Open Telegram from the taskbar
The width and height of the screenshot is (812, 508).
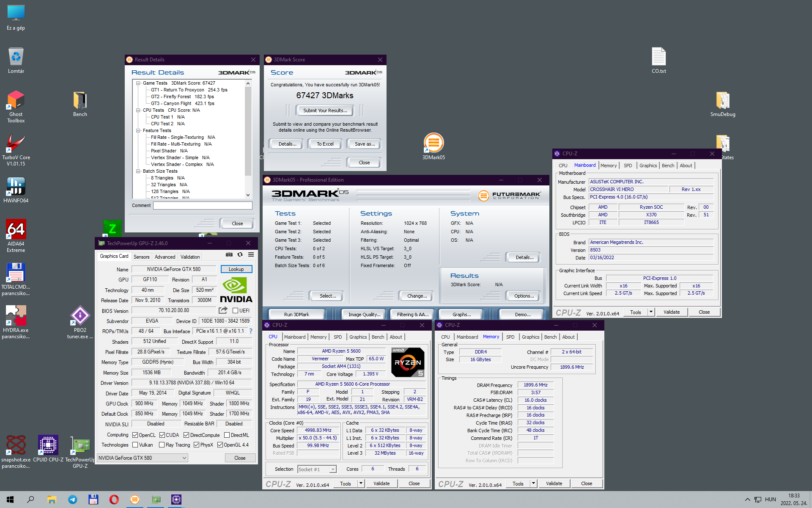73,500
